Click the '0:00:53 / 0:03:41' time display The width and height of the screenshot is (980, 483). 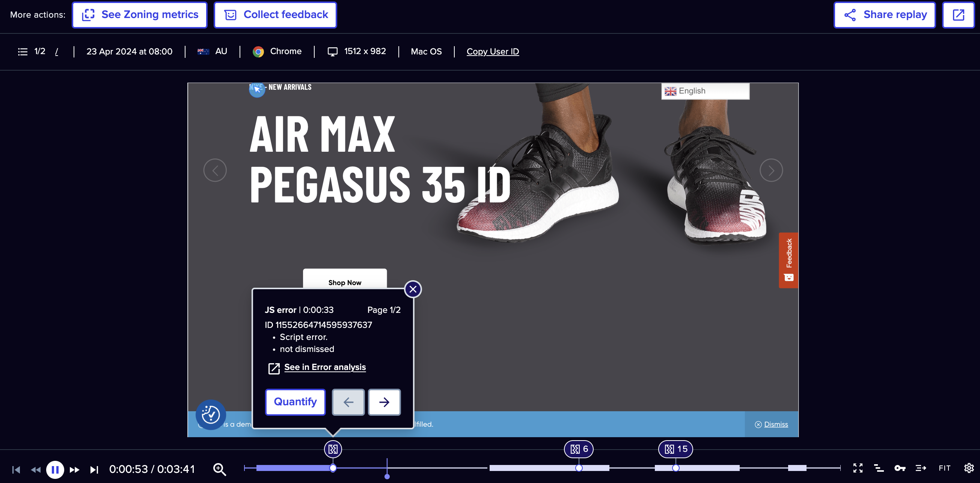[x=152, y=469]
